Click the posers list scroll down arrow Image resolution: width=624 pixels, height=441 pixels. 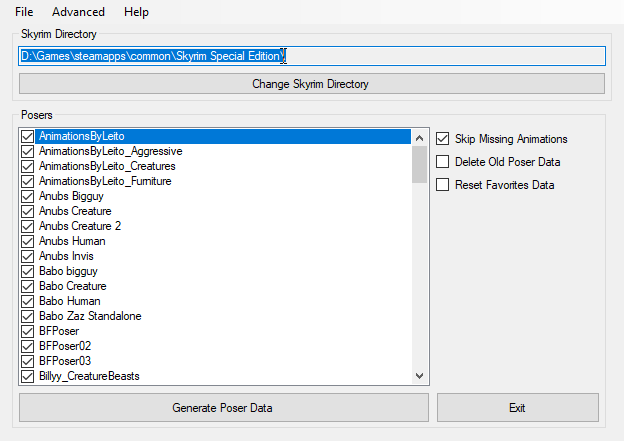click(419, 375)
